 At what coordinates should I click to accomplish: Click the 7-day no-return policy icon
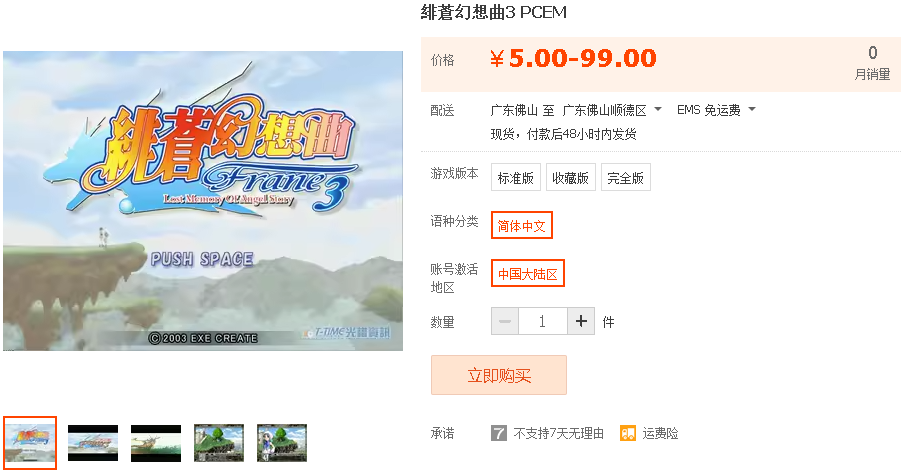(499, 433)
